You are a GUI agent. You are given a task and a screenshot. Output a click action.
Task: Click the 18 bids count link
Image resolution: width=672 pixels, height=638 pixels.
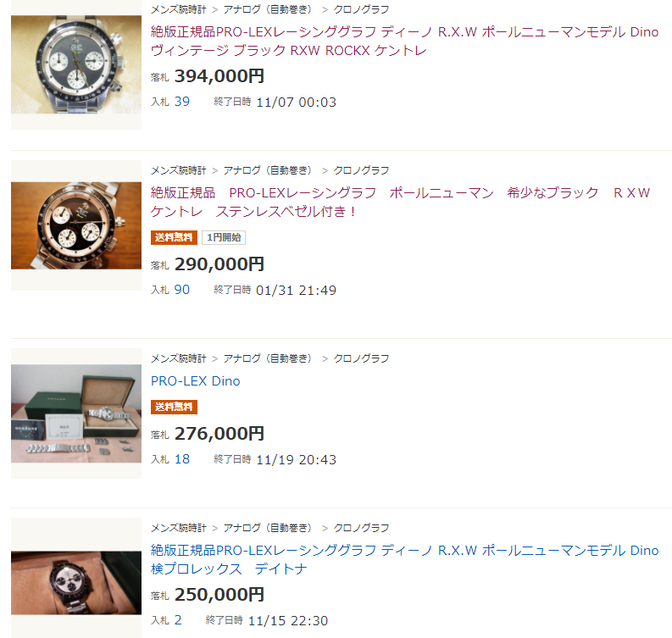[x=181, y=459]
